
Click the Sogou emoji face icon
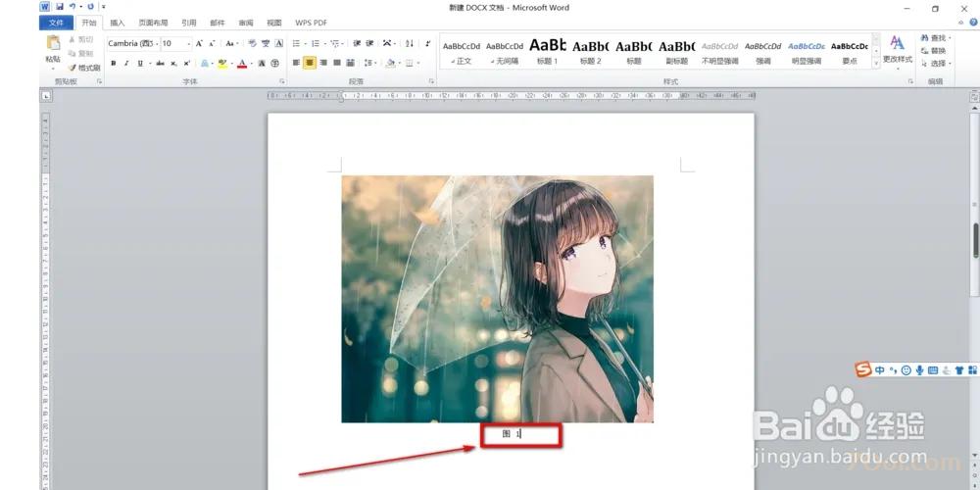tap(906, 370)
